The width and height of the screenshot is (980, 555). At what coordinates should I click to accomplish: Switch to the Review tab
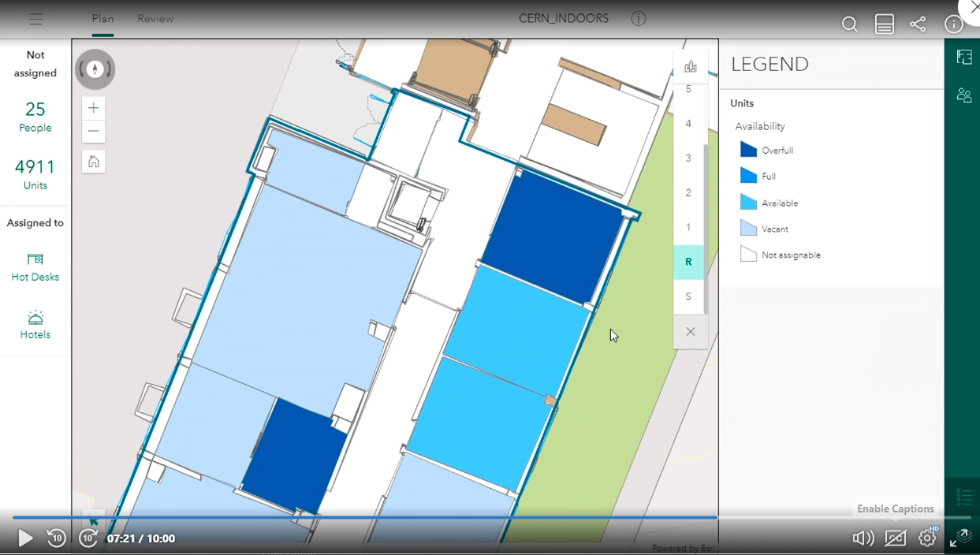[155, 18]
